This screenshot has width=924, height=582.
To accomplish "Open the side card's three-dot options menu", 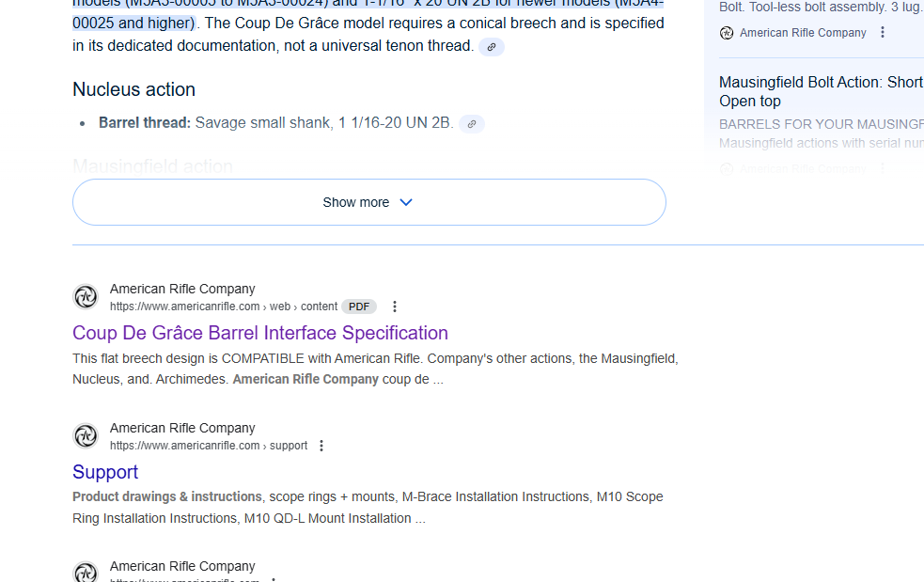I will coord(883,33).
